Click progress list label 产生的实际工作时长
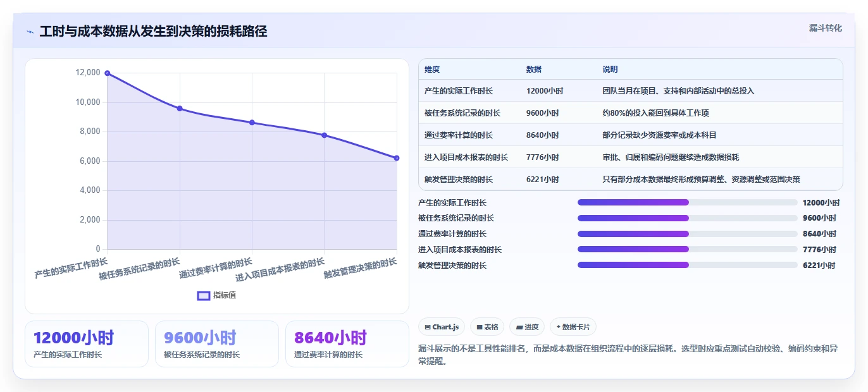868x392 pixels. coord(452,203)
